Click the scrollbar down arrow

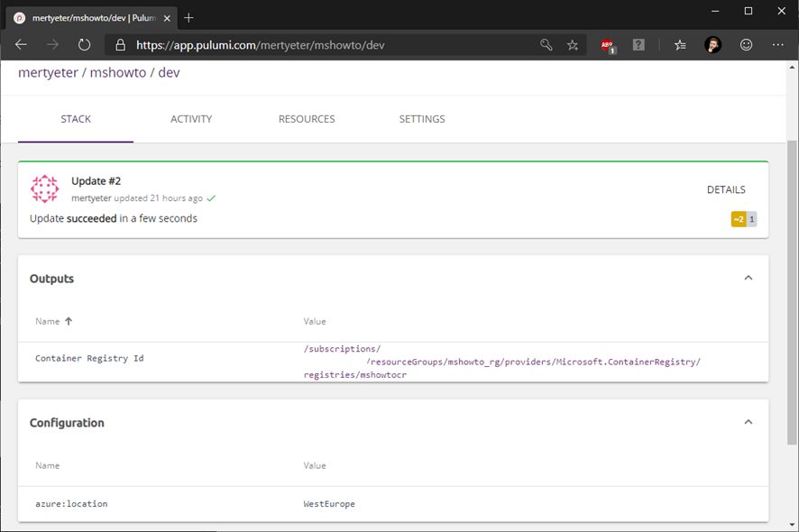click(792, 525)
